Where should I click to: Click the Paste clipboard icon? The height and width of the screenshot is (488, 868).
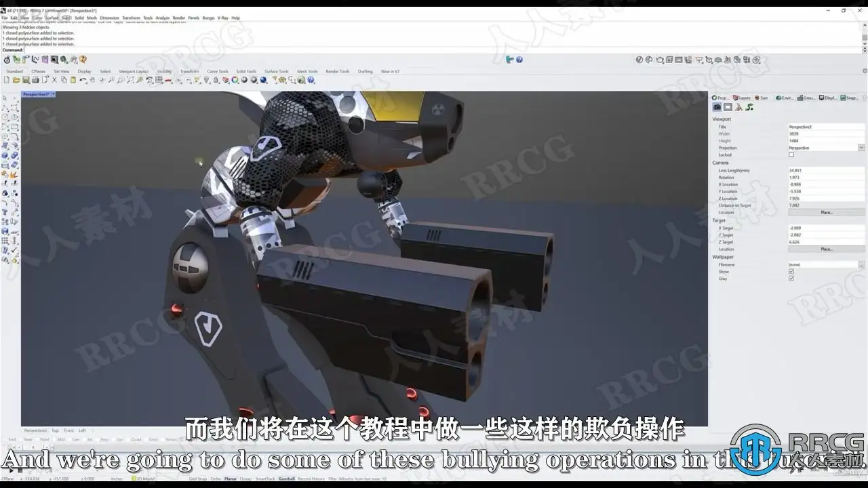pos(73,80)
